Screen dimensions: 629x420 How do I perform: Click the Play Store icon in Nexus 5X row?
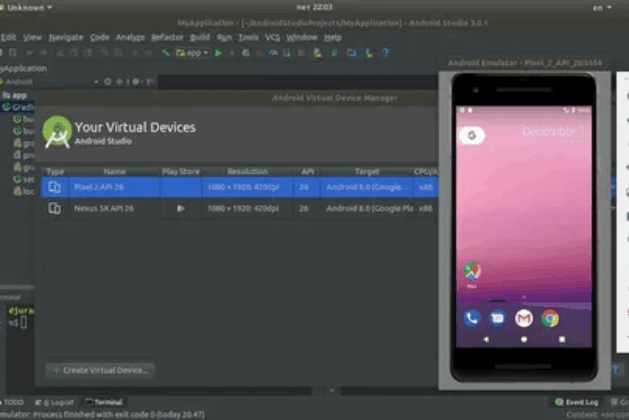[181, 208]
